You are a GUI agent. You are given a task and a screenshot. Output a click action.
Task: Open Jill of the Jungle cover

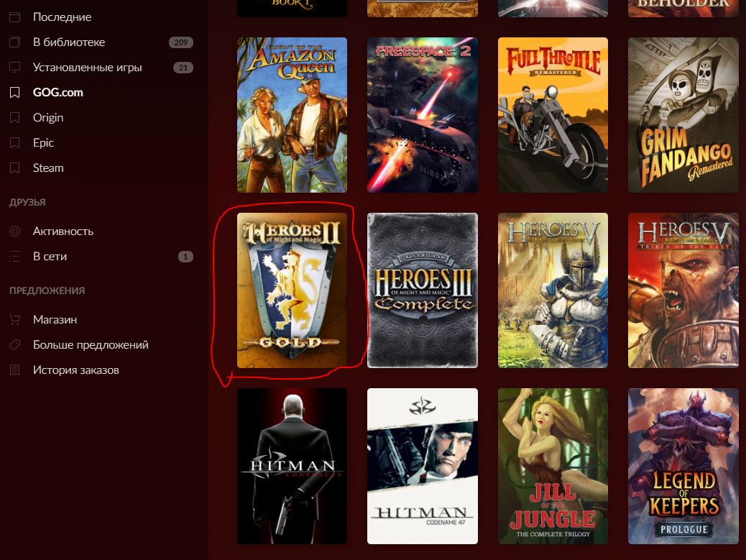pos(553,467)
